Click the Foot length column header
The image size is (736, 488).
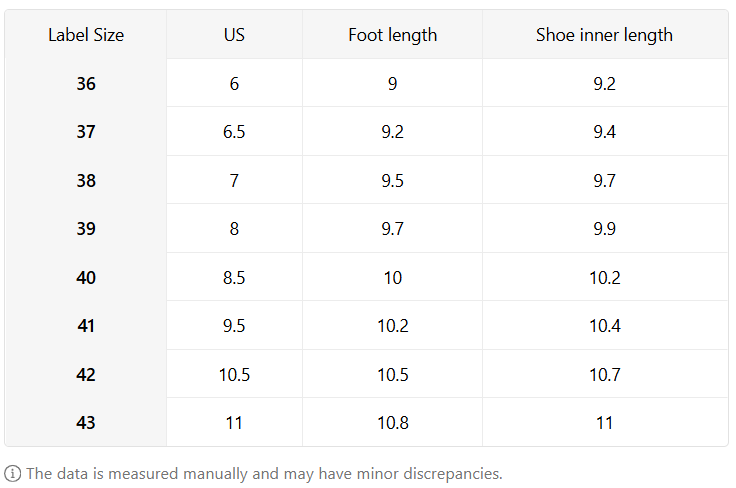pyautogui.click(x=392, y=35)
